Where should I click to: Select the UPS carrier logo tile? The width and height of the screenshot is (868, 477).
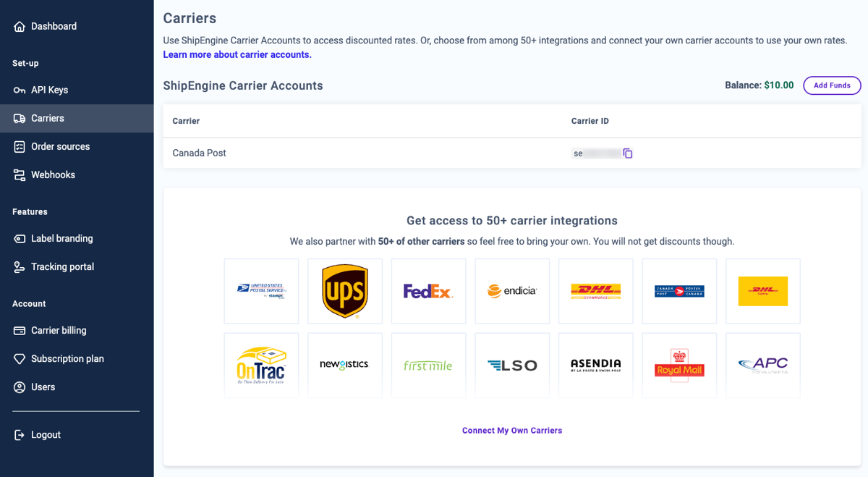(x=345, y=291)
